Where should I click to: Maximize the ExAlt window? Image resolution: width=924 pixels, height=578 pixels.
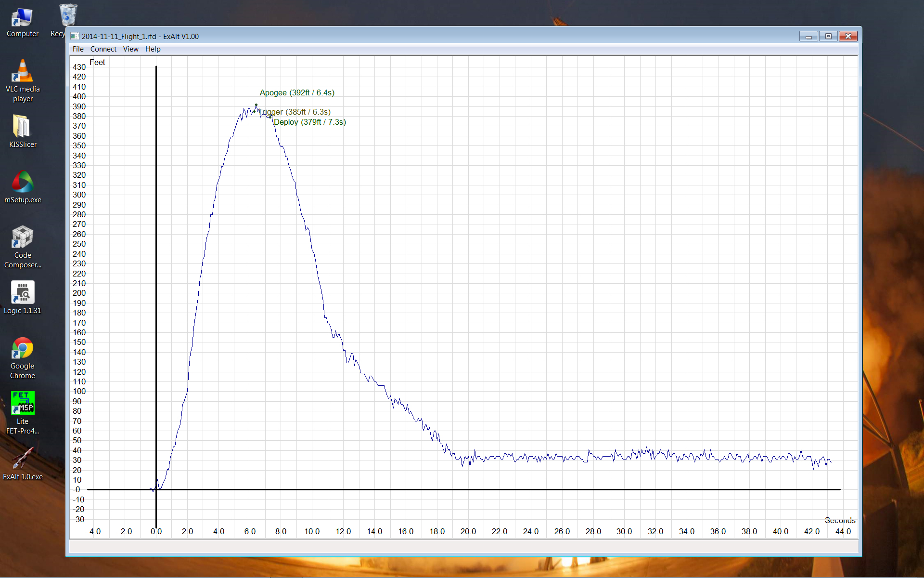click(828, 36)
